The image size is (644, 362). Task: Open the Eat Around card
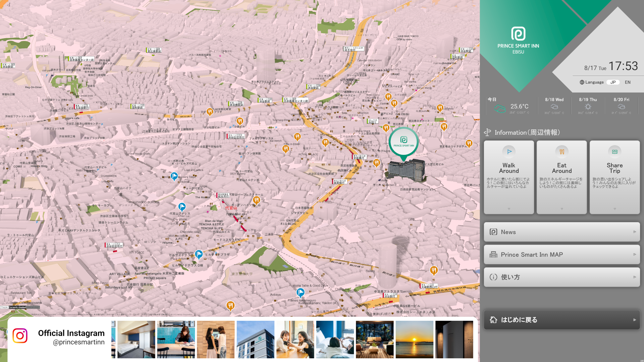click(562, 177)
